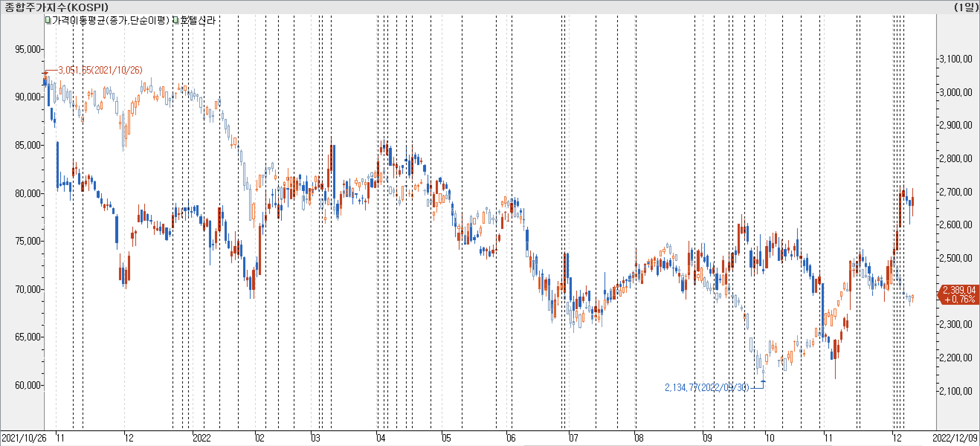
Task: Click the 07 month marker on time axis
Action: click(573, 438)
